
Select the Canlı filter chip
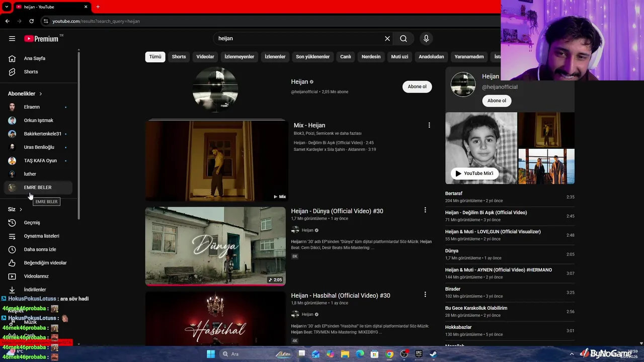point(346,57)
